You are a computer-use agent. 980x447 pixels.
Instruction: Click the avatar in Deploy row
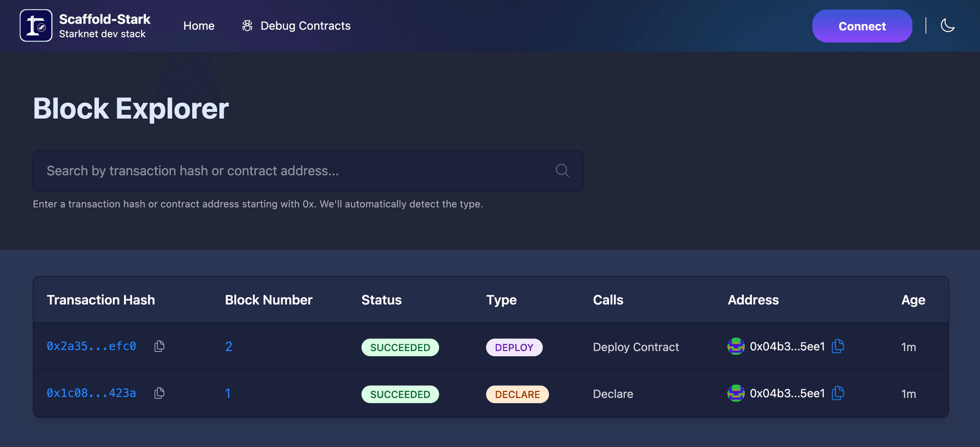(x=736, y=346)
